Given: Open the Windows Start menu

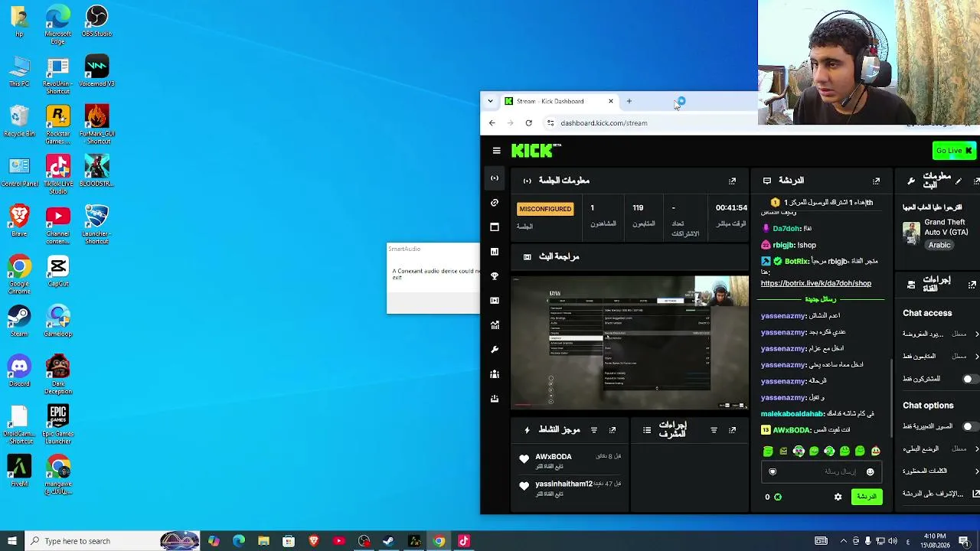Looking at the screenshot, I should (x=11, y=541).
